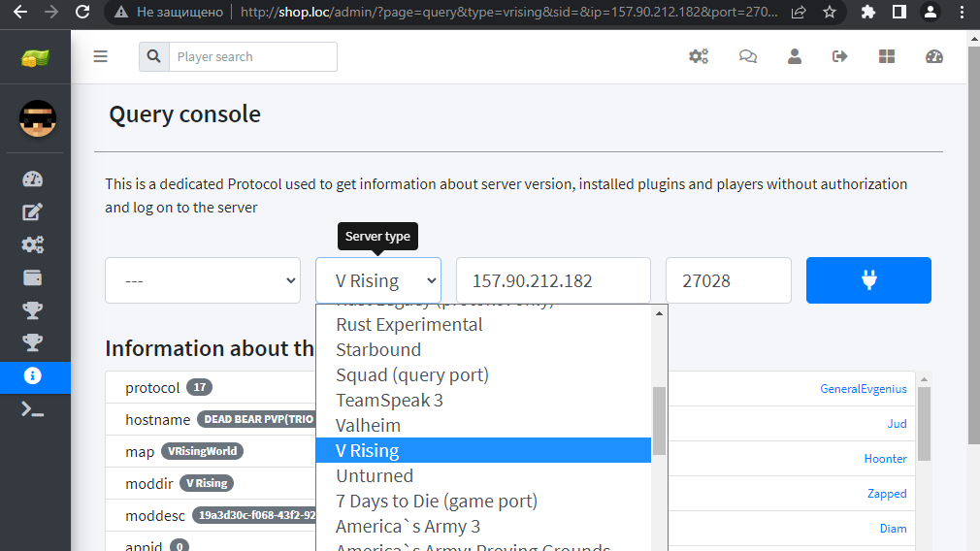Bookmark this page with the star icon
This screenshot has height=551, width=980.
(829, 13)
